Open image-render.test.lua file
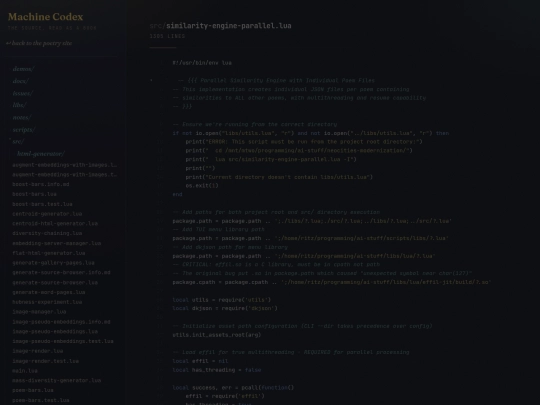Screen dimensions: 540x405 tap(45, 361)
